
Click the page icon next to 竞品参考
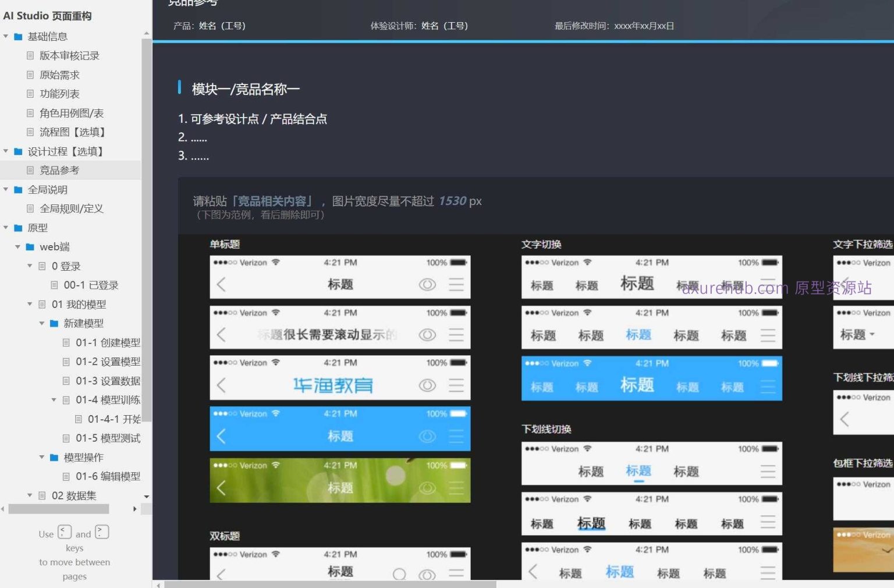(30, 170)
